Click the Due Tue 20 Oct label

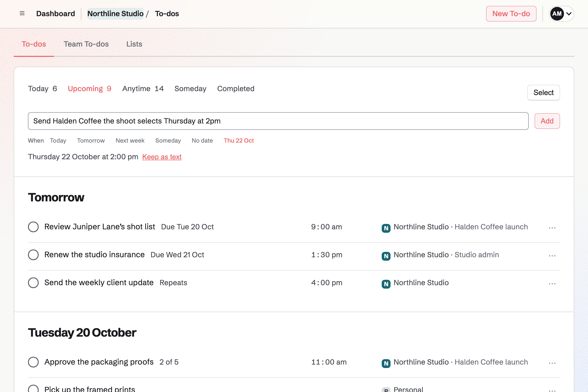(x=187, y=227)
